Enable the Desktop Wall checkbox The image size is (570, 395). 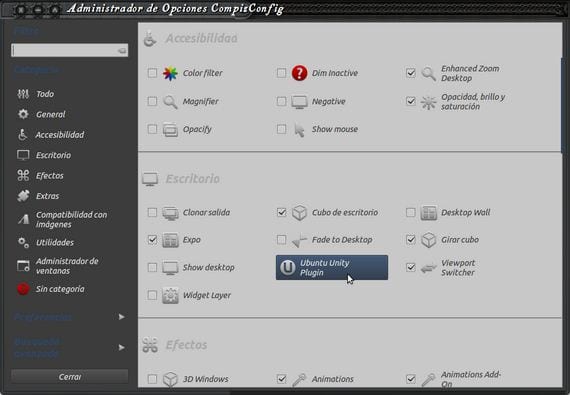coord(411,212)
